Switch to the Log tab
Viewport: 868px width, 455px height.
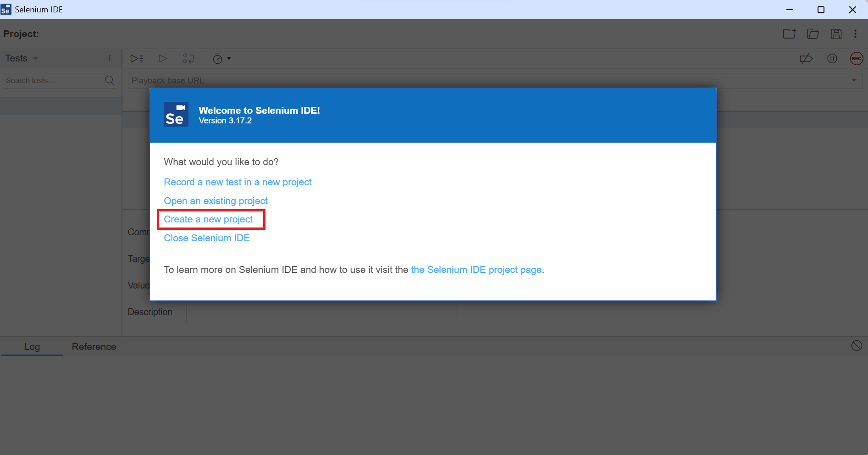coord(32,347)
